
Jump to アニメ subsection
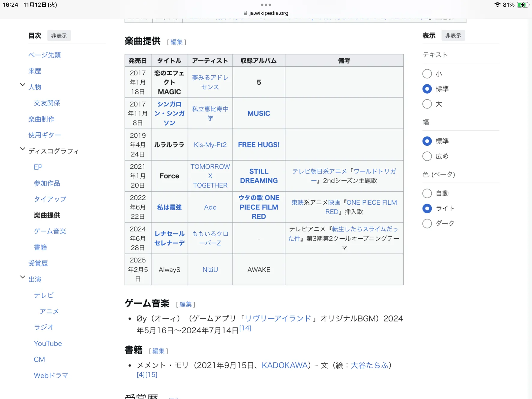pyautogui.click(x=49, y=311)
